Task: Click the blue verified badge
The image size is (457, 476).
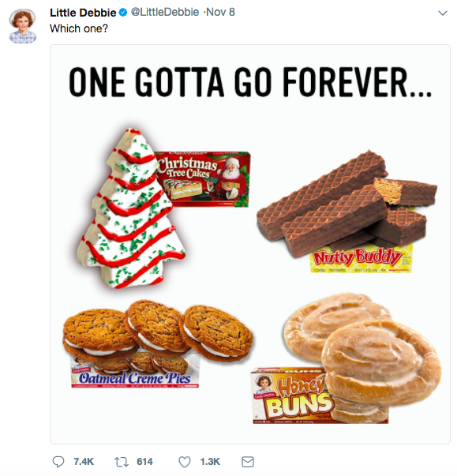Action: [x=123, y=13]
